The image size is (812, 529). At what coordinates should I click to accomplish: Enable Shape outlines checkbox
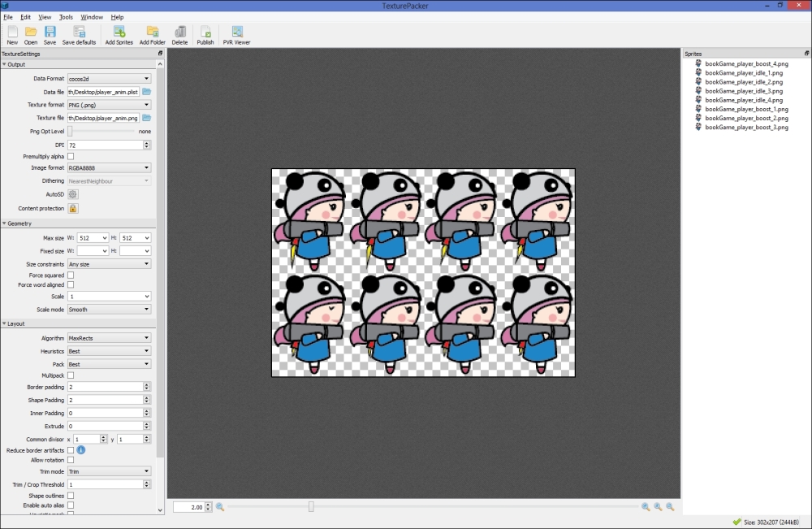pos(71,496)
